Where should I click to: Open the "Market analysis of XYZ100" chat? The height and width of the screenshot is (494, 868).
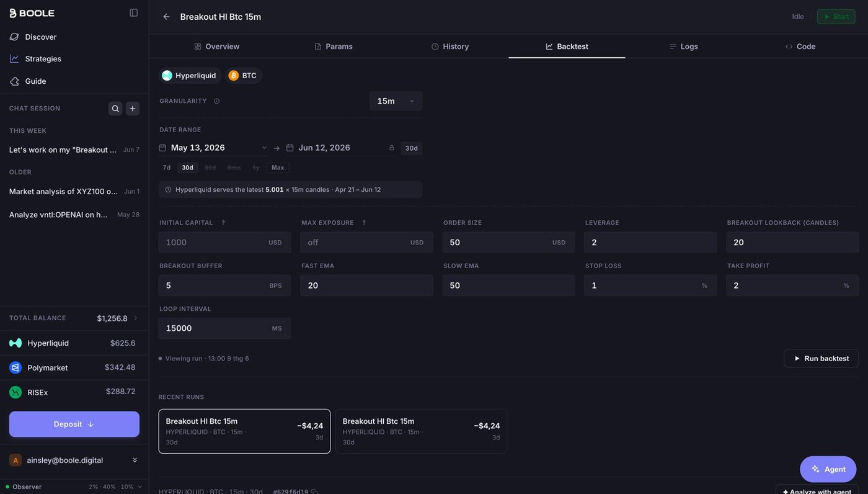pyautogui.click(x=74, y=191)
